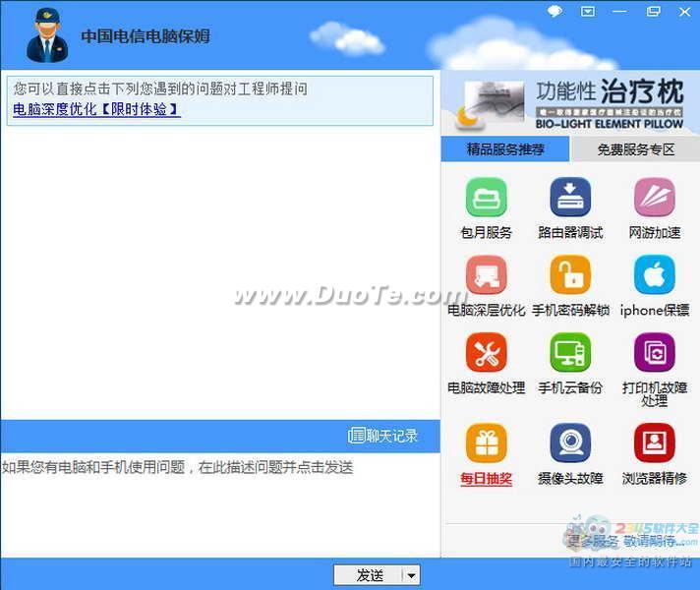Click the 聊天记录 label

coord(392,436)
